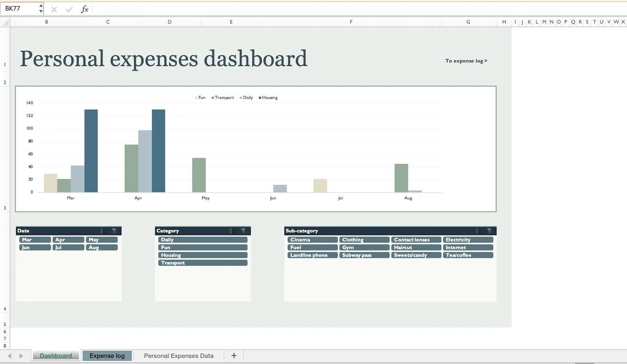627x364 pixels.
Task: Select Electricity sub-category button
Action: 468,240
